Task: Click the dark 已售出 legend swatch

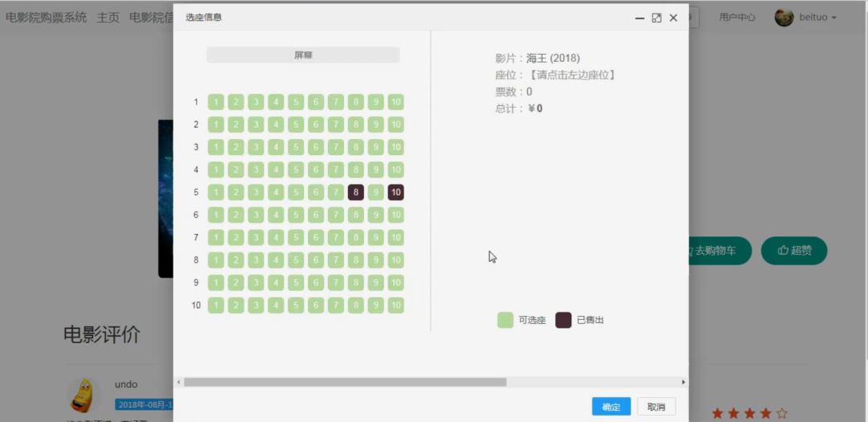Action: coord(563,320)
